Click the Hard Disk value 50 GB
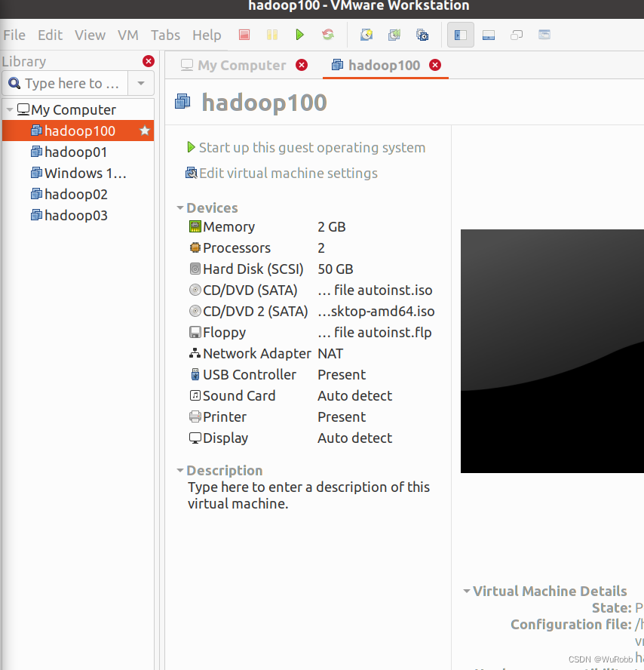Viewport: 644px width, 670px height. tap(336, 269)
